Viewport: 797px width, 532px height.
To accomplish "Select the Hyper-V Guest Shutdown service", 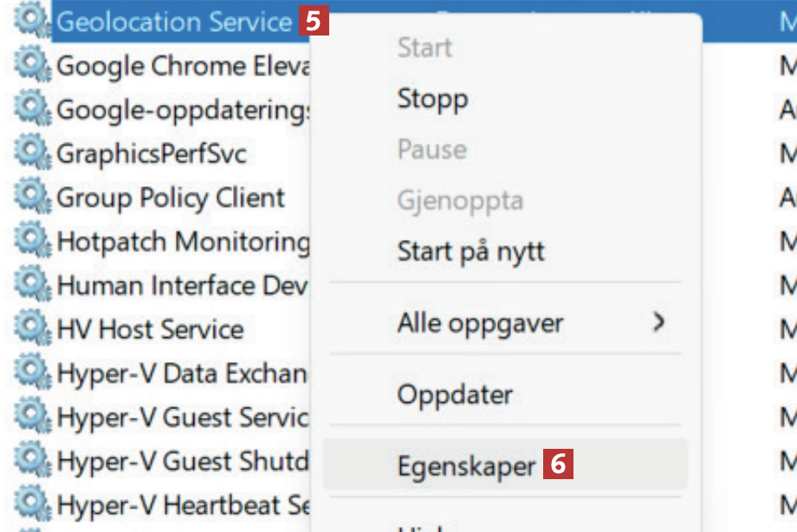I will 182,461.
